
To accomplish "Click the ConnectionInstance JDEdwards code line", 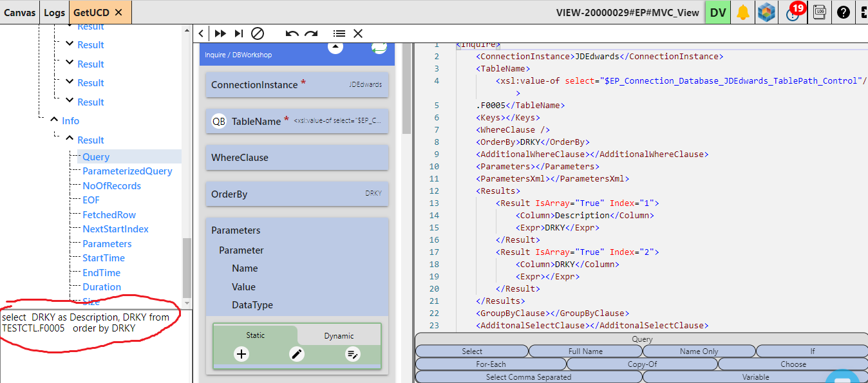I will (x=599, y=56).
